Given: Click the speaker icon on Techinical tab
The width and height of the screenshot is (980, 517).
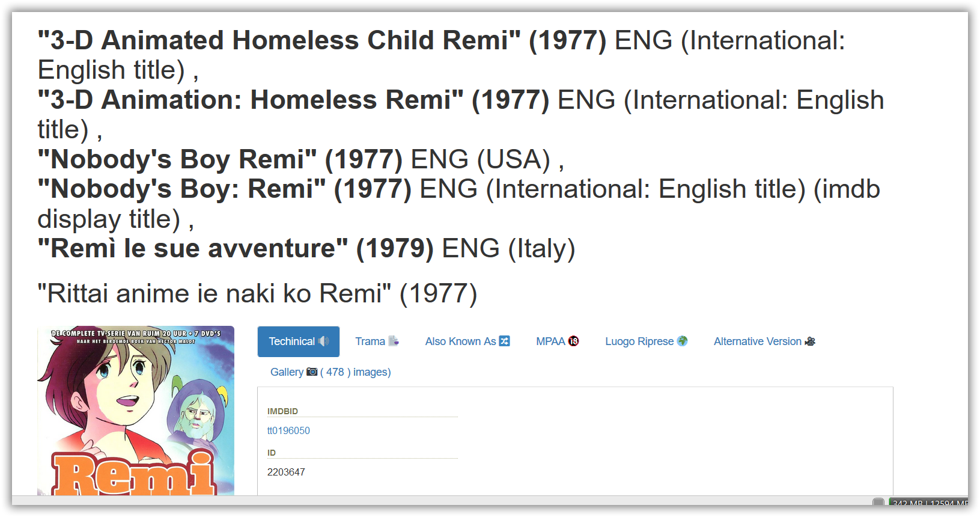Looking at the screenshot, I should 323,341.
